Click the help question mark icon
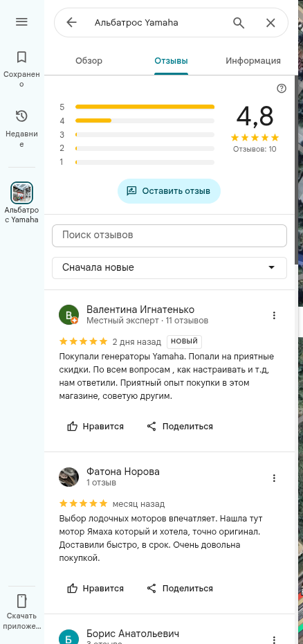 pyautogui.click(x=282, y=89)
